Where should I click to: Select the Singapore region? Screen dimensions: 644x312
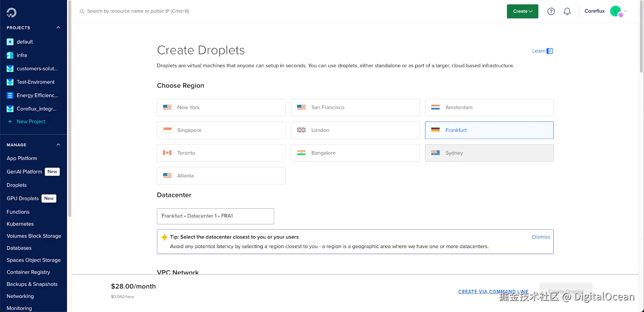pyautogui.click(x=221, y=130)
